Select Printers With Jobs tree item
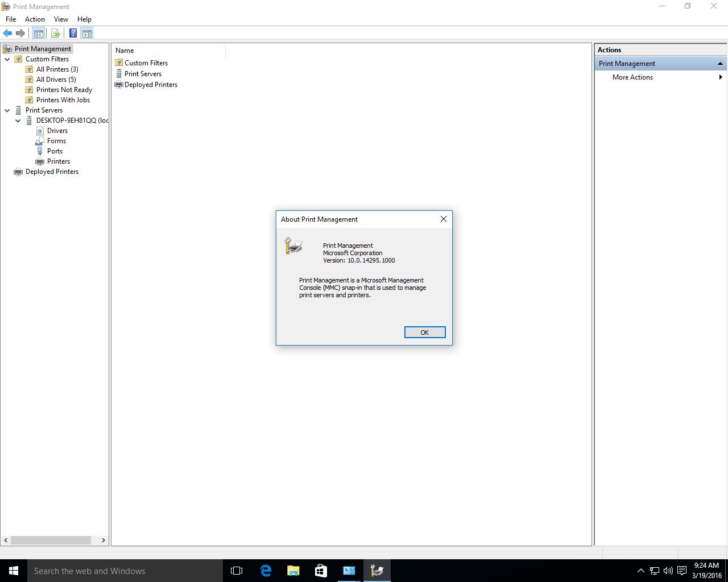This screenshot has width=728, height=582. 63,100
